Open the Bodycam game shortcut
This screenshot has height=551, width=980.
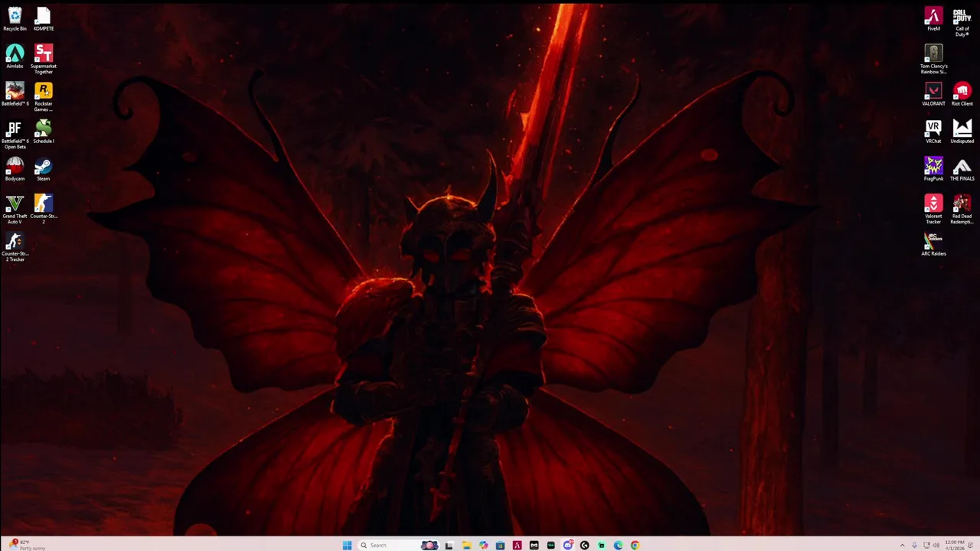click(x=15, y=169)
